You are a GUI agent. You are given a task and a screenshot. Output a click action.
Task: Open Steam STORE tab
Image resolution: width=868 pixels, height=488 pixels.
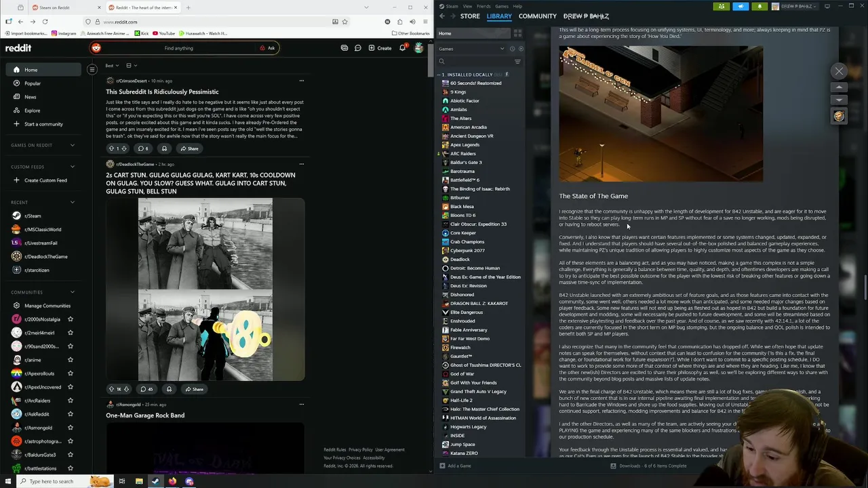(x=470, y=16)
